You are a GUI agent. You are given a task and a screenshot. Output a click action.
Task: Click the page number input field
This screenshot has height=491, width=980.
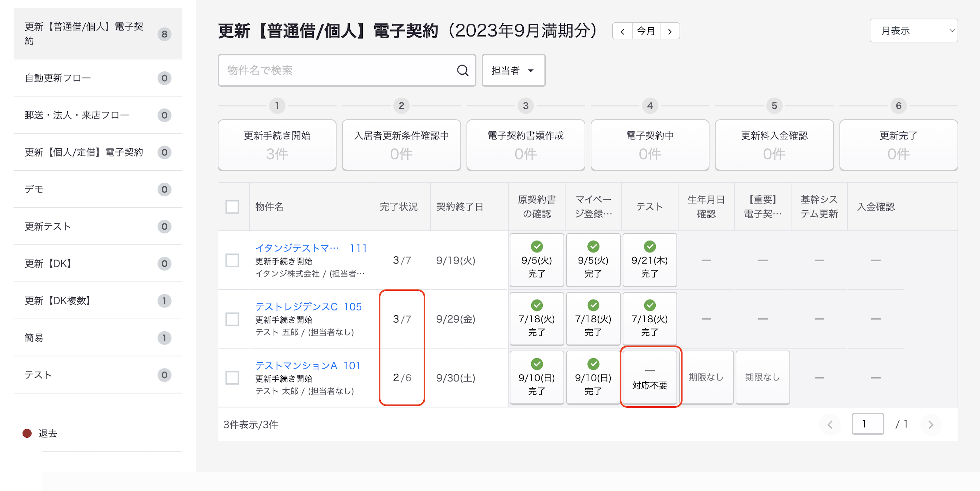[x=867, y=424]
